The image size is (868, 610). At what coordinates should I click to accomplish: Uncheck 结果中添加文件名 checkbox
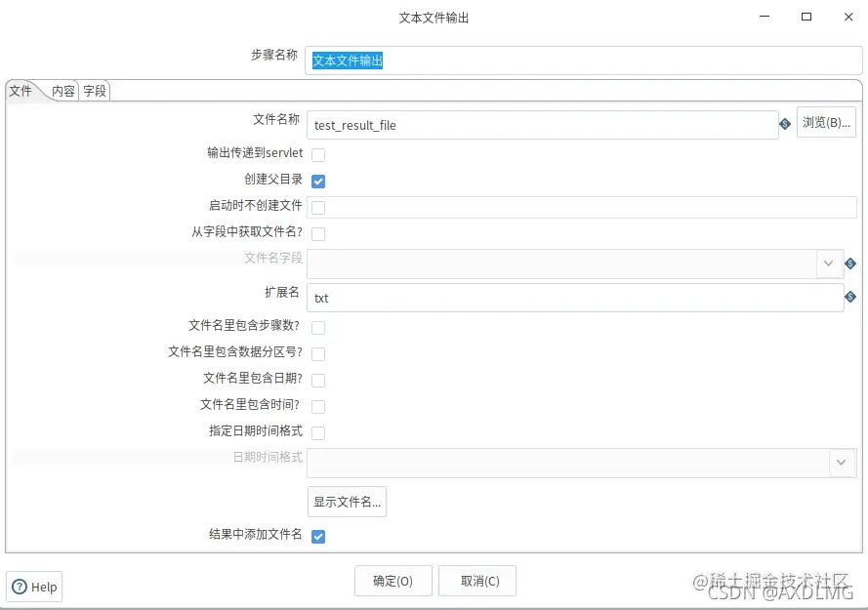click(318, 537)
